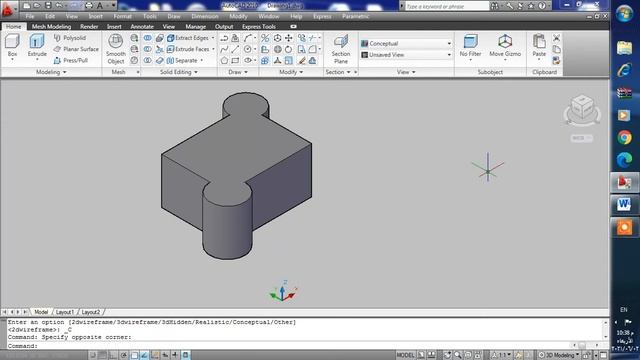640x360 pixels.
Task: Expand the Modify panel
Action: 291,72
